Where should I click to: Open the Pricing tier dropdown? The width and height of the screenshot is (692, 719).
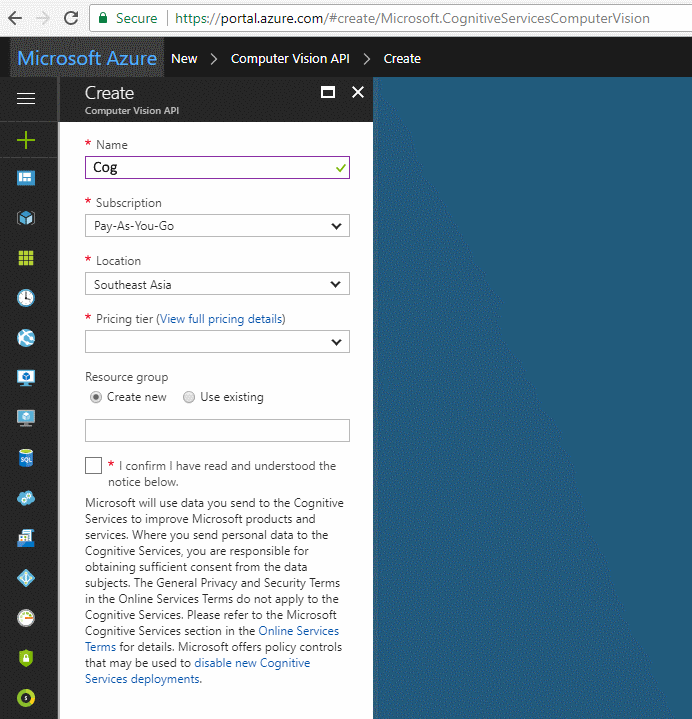tap(217, 342)
